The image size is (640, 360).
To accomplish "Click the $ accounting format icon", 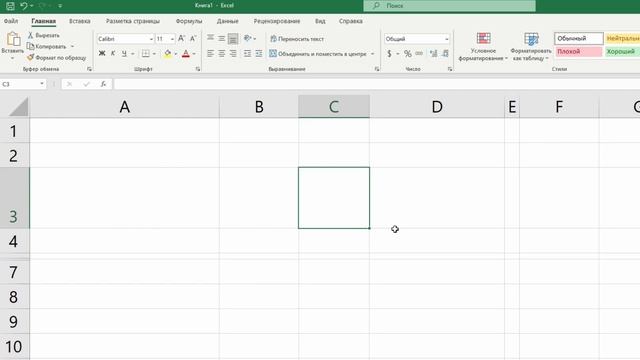I will tap(389, 53).
